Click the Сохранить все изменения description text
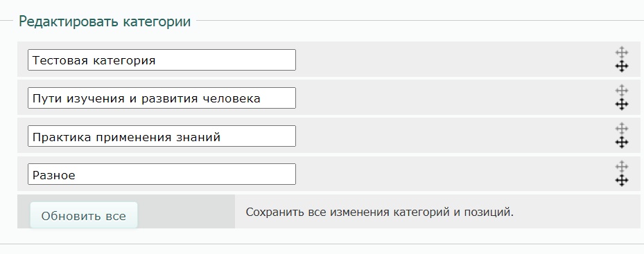The width and height of the screenshot is (644, 254). pyautogui.click(x=379, y=212)
